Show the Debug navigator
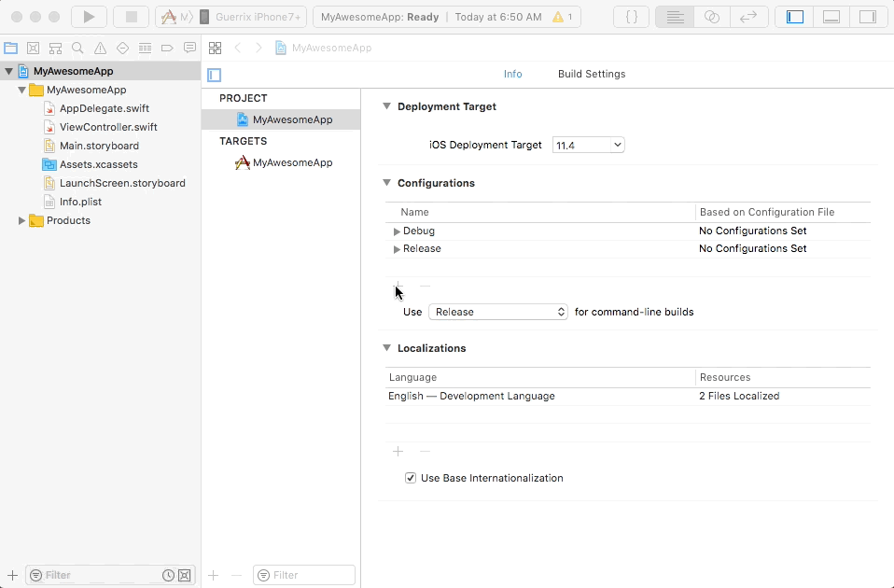894x588 pixels. pos(145,48)
